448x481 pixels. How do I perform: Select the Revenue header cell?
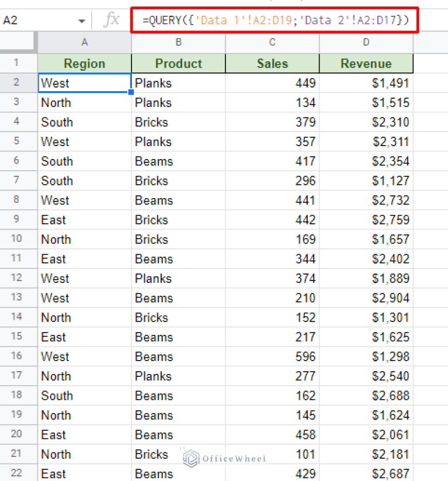[366, 64]
